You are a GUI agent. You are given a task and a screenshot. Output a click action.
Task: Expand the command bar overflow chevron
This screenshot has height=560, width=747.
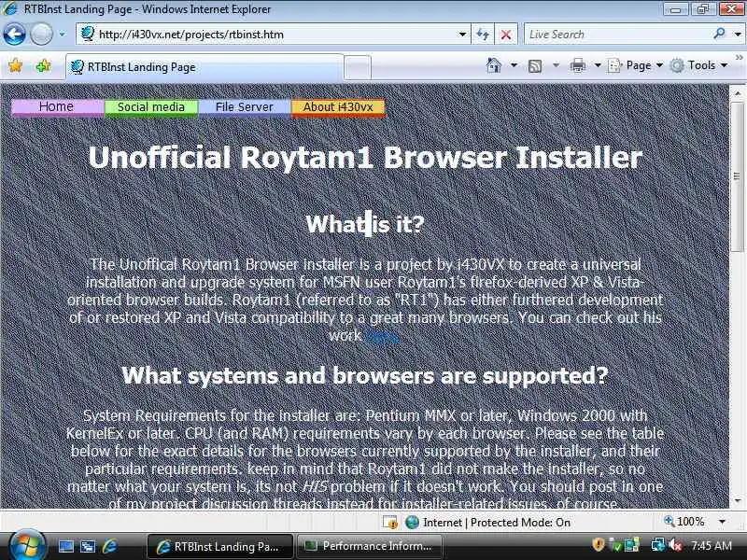point(739,58)
